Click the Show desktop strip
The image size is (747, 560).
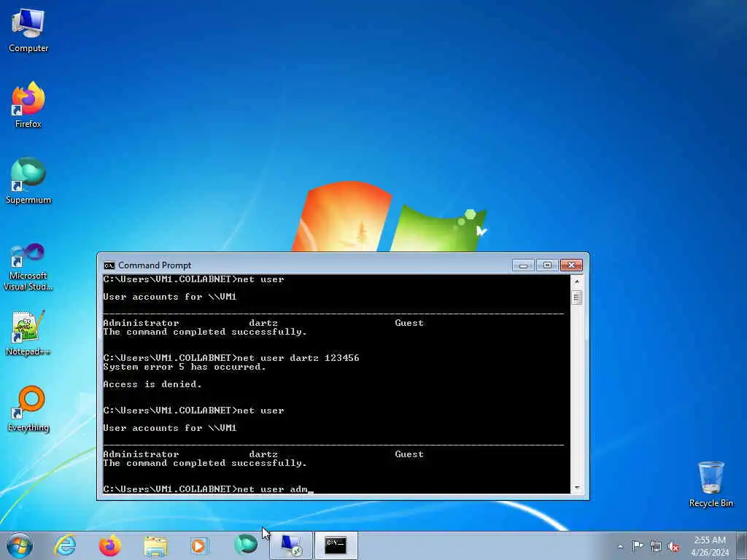tap(742, 546)
